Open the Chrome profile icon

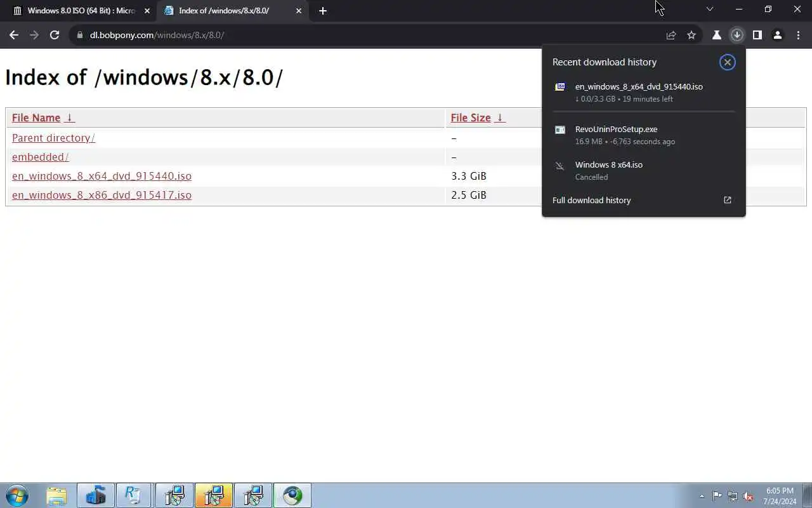(778, 35)
